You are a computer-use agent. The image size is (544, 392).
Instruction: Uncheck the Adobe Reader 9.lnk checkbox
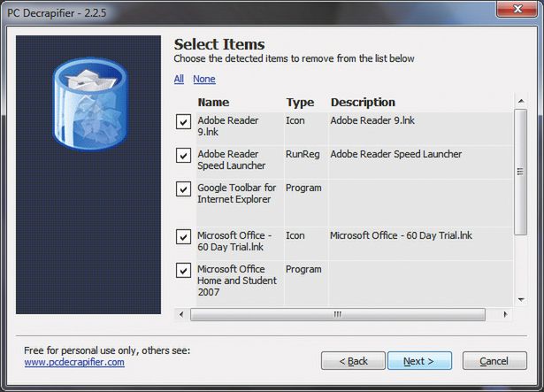click(183, 122)
